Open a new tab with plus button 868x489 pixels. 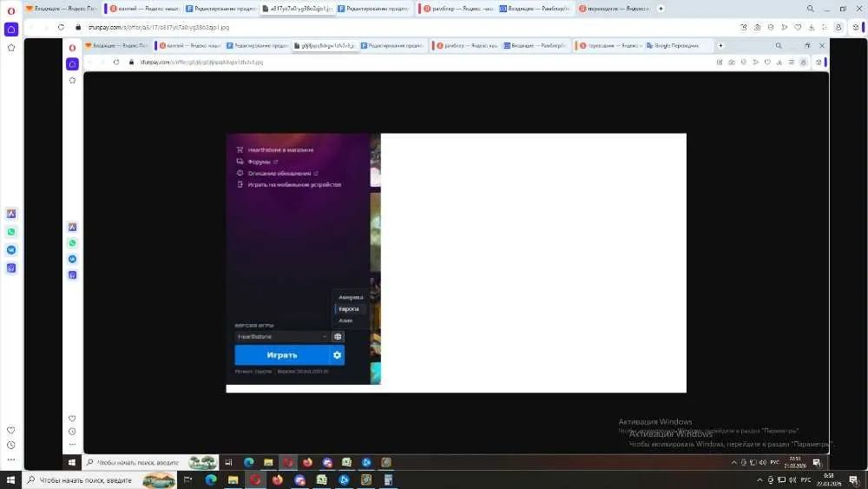coord(661,9)
